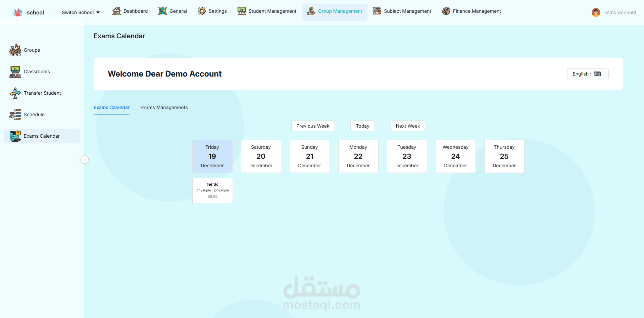Select Exams Calendar sidebar item
The height and width of the screenshot is (318, 644).
coord(42,136)
